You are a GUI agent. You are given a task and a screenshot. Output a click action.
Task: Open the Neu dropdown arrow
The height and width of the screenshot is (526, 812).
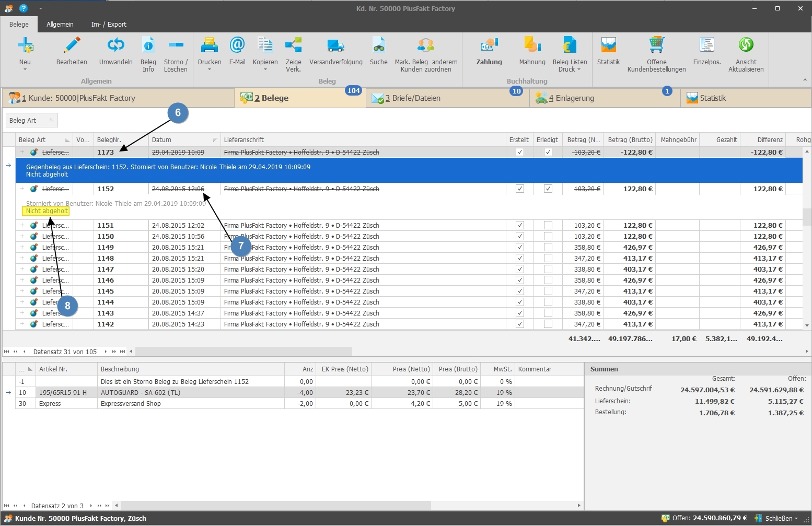pos(25,69)
